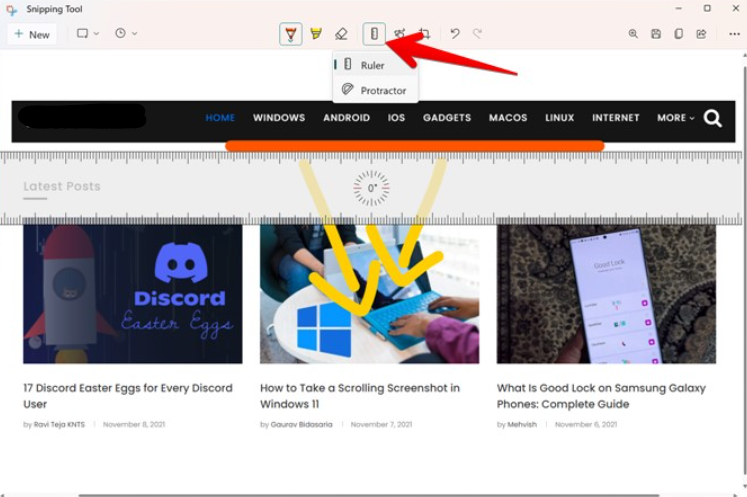Open 'What Is Good Lock' article title
747x497 pixels.
601,396
